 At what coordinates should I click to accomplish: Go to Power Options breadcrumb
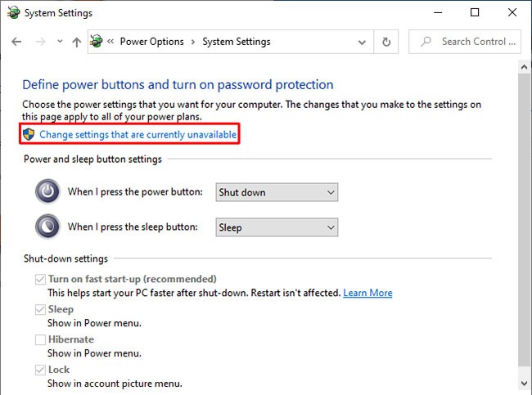pyautogui.click(x=151, y=42)
